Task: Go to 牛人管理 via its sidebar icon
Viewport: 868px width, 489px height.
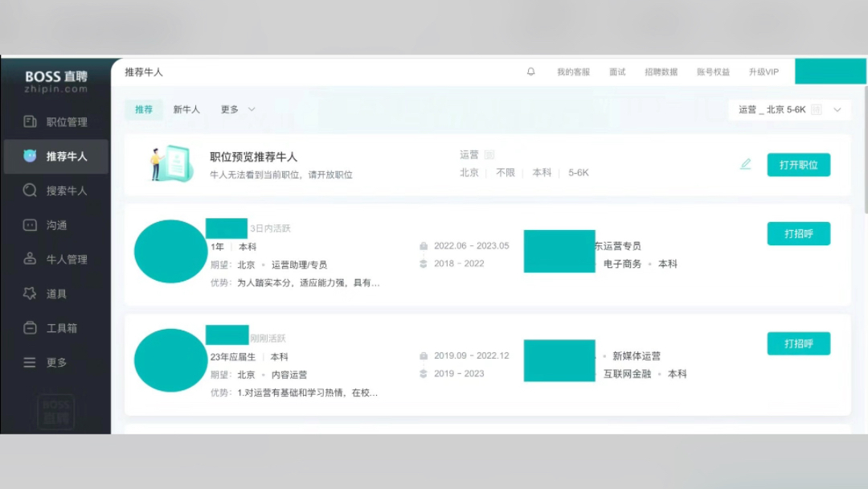Action: 55,259
